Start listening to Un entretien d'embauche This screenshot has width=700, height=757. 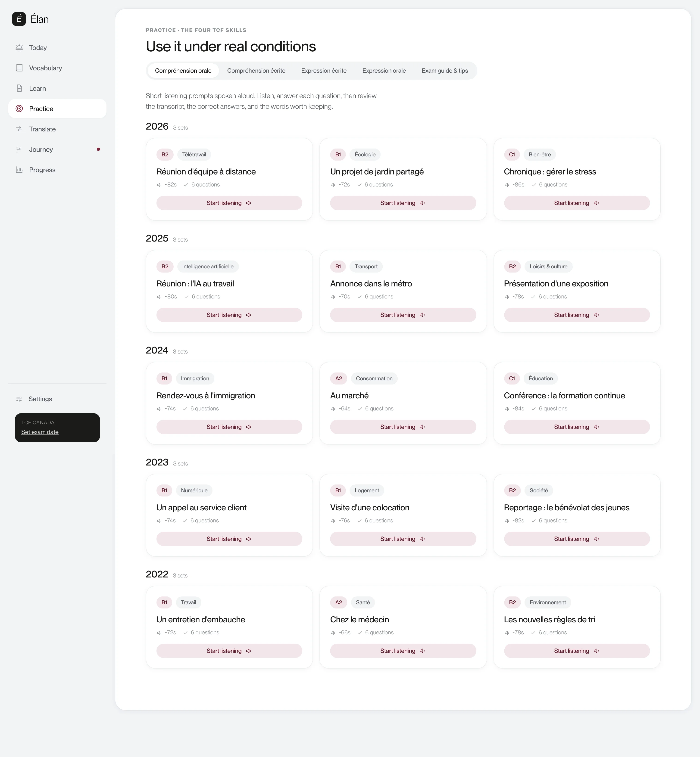229,651
